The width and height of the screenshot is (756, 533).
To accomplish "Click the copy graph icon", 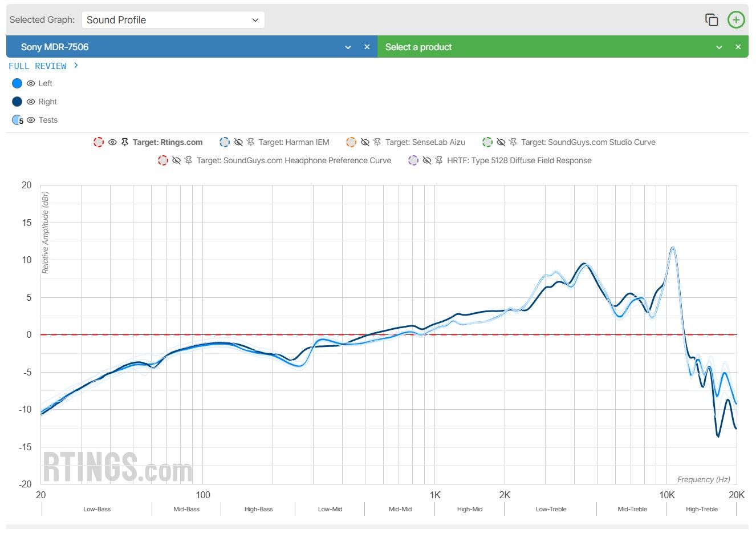I will [x=712, y=20].
